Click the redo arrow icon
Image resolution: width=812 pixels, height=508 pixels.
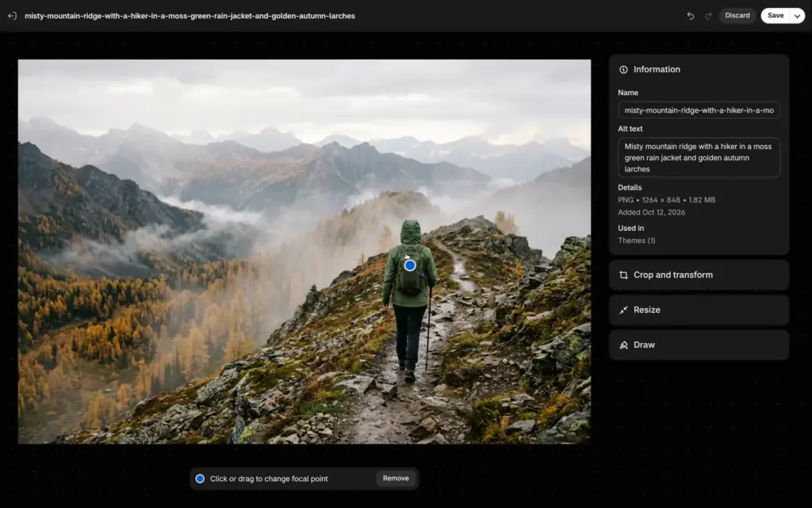tap(708, 16)
